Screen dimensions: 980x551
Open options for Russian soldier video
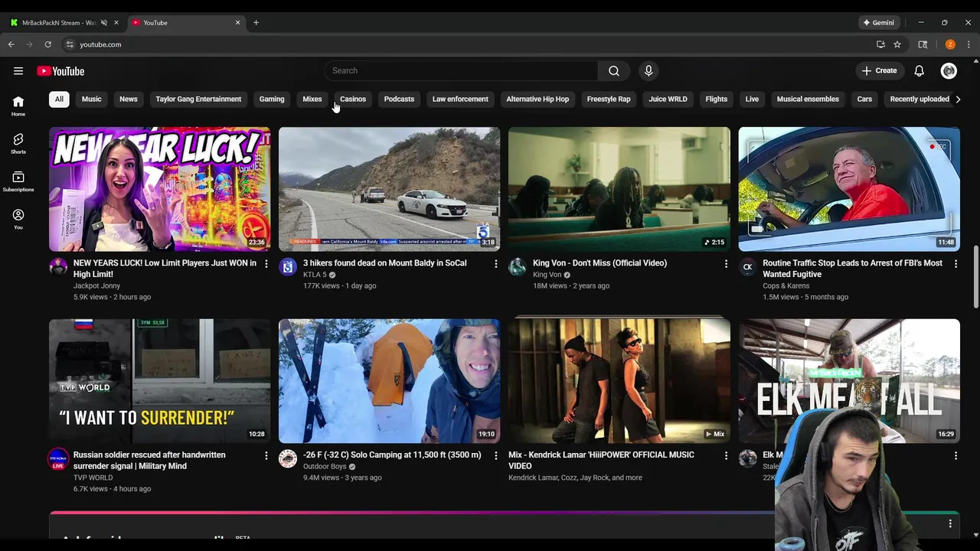[266, 455]
